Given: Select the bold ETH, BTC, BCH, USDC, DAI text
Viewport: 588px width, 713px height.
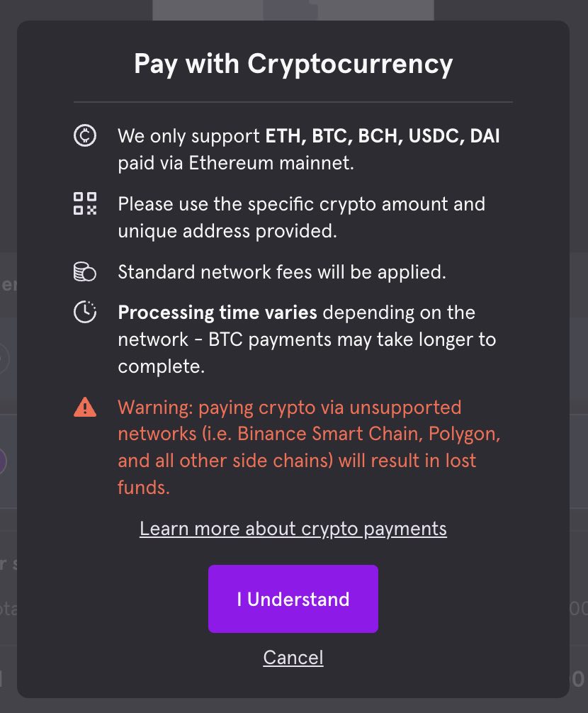Looking at the screenshot, I should (x=383, y=136).
